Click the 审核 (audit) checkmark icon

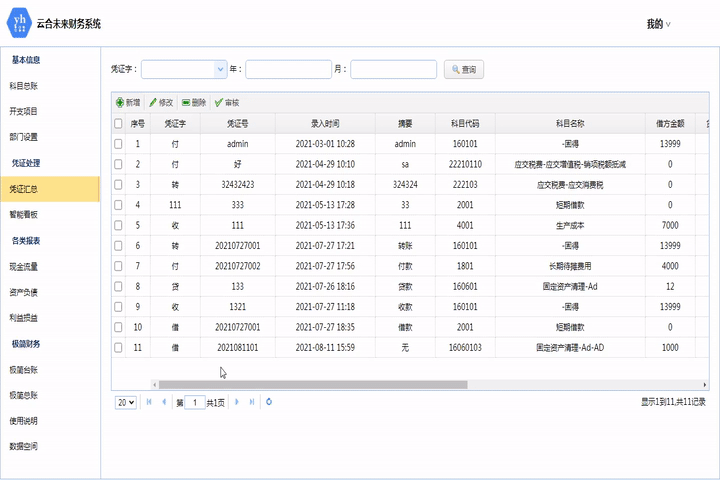[x=219, y=103]
